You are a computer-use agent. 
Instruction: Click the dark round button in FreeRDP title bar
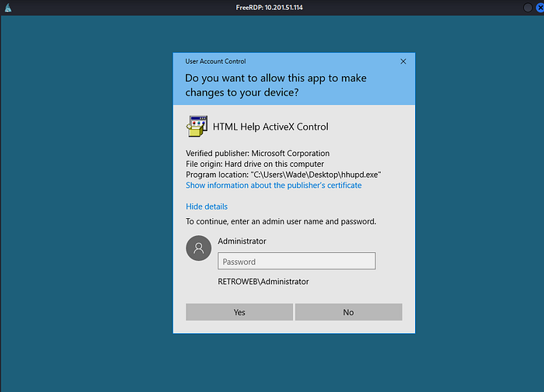pos(528,8)
